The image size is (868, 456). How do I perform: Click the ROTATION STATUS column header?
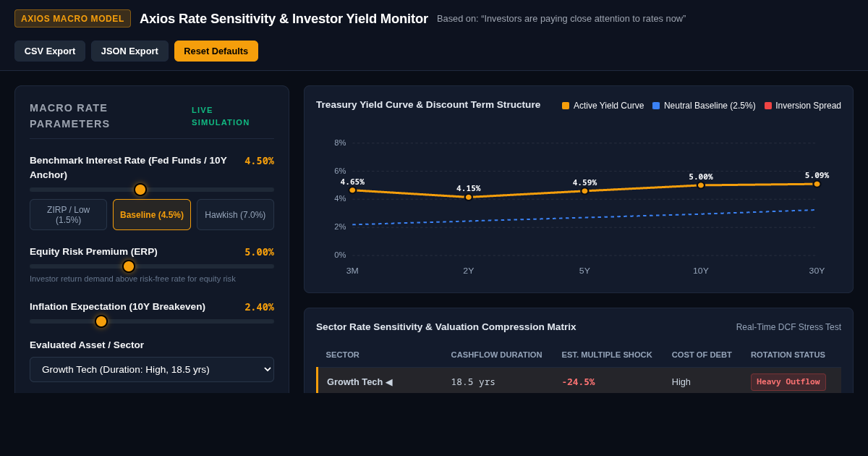click(788, 355)
